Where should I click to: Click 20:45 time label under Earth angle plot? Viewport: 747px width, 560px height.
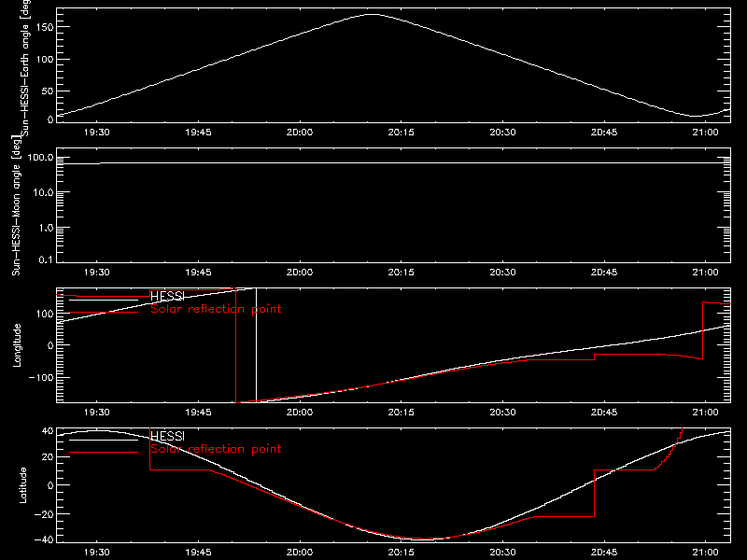(x=604, y=133)
